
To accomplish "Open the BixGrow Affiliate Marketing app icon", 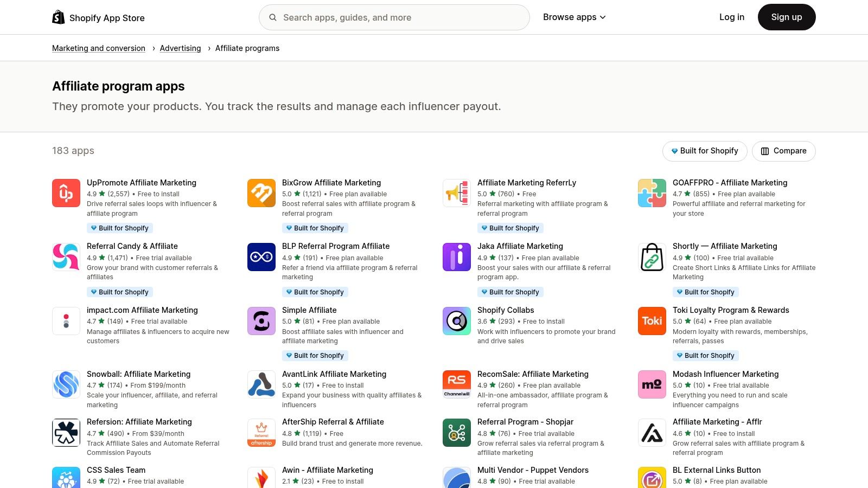I will pos(261,192).
